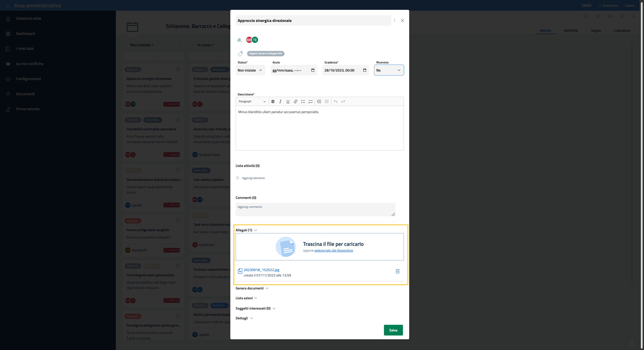
Task: Toggle italic formatting in description editor
Action: tap(280, 101)
